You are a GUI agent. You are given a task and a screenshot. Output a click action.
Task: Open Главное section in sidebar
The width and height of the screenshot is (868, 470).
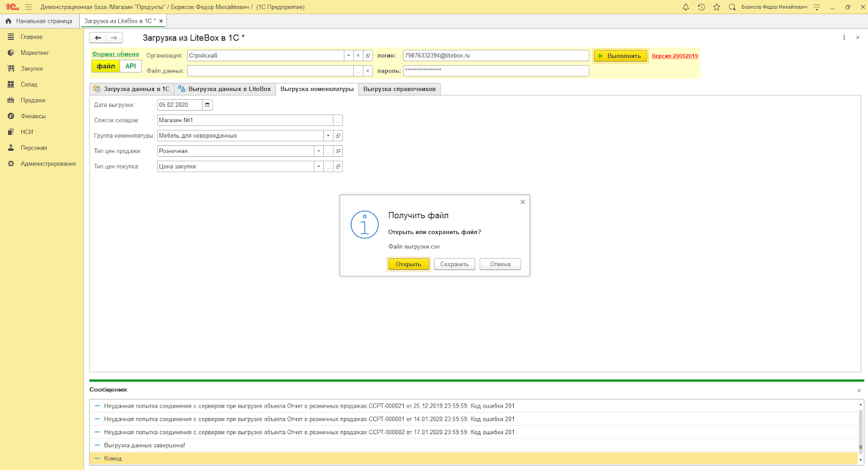point(31,37)
